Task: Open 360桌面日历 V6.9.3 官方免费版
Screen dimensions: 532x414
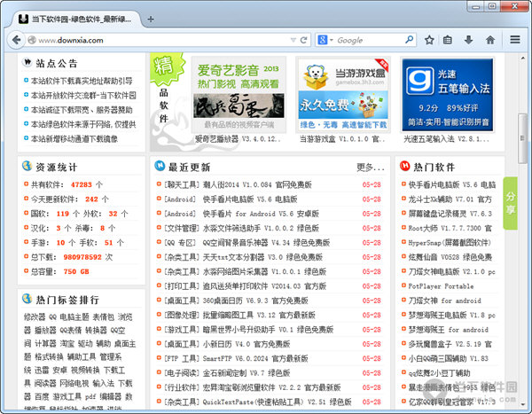Action: point(255,301)
